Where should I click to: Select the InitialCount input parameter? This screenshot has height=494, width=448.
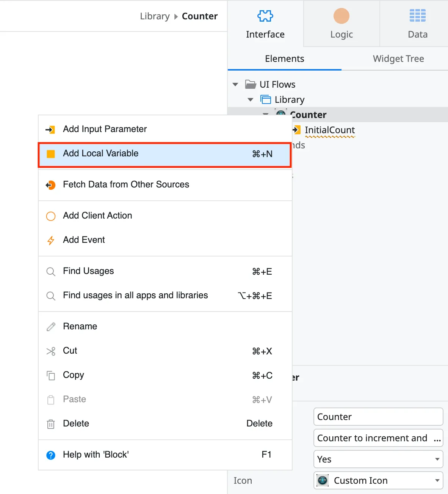click(329, 130)
